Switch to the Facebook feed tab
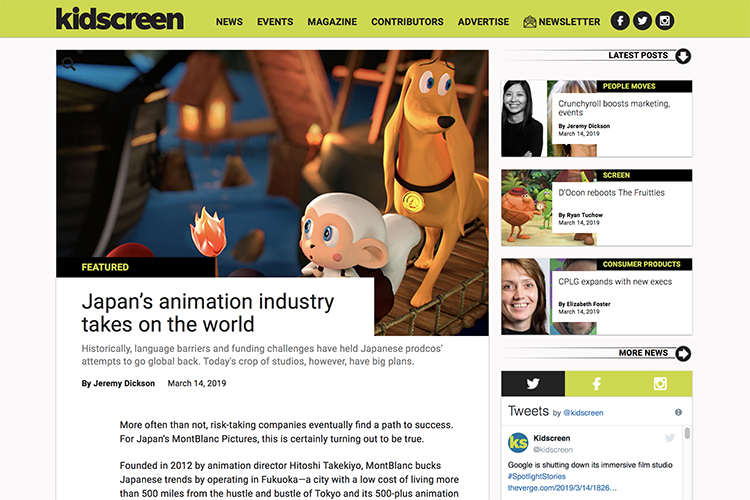Screen dimensions: 750x500 [596, 383]
